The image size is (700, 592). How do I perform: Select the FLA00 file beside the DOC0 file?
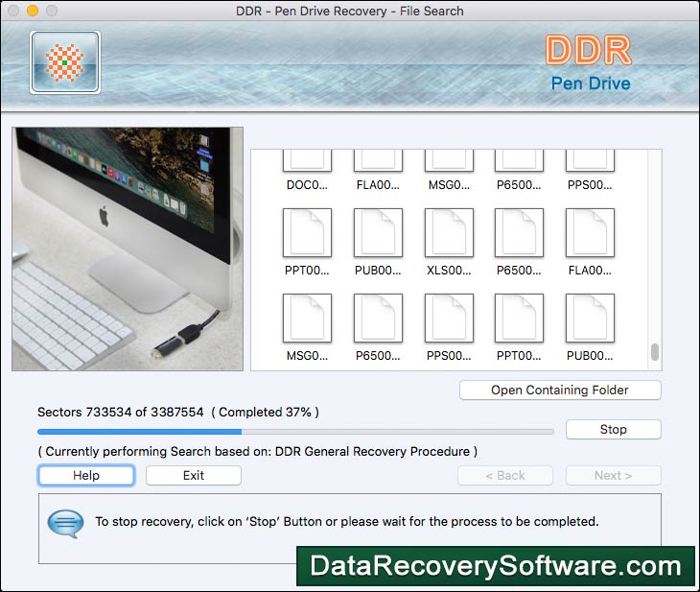coord(378,162)
